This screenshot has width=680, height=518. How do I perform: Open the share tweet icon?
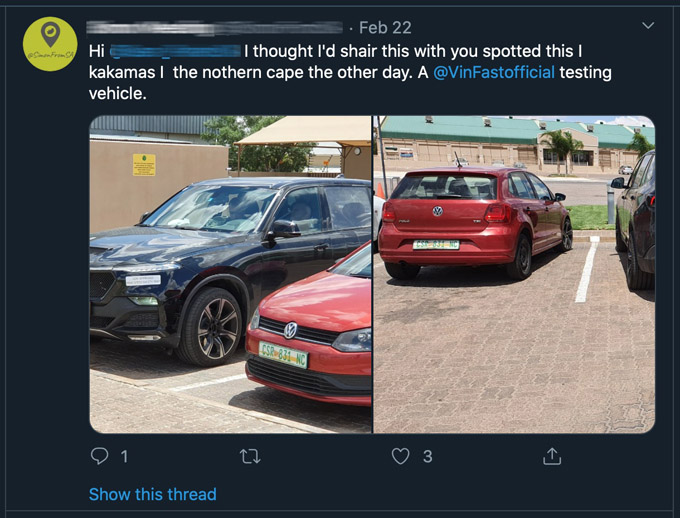[x=552, y=456]
